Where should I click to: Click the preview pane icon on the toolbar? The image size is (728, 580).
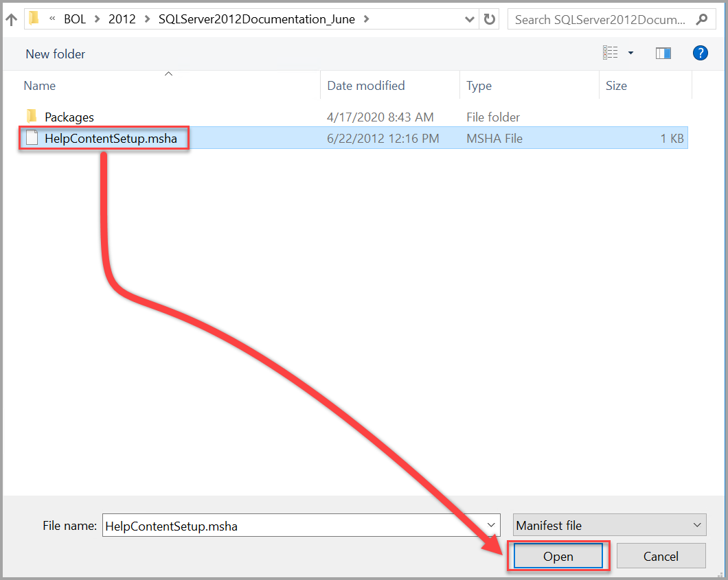pyautogui.click(x=663, y=52)
